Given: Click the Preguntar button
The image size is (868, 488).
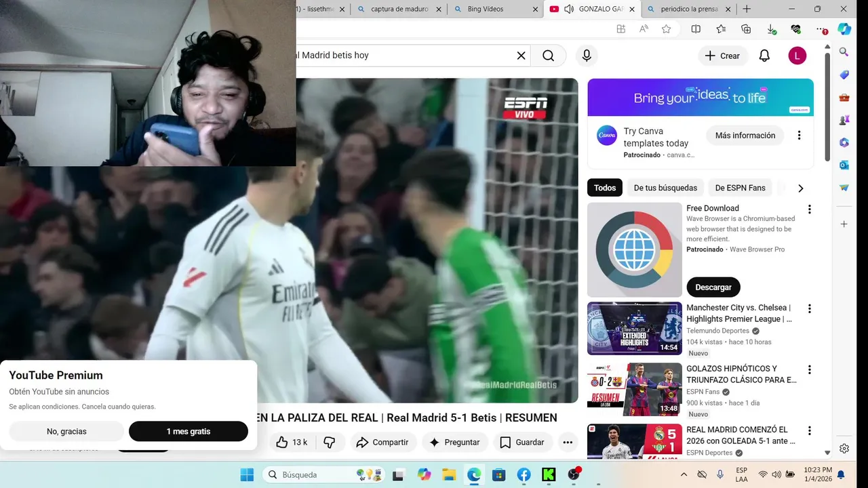Looking at the screenshot, I should pos(454,442).
